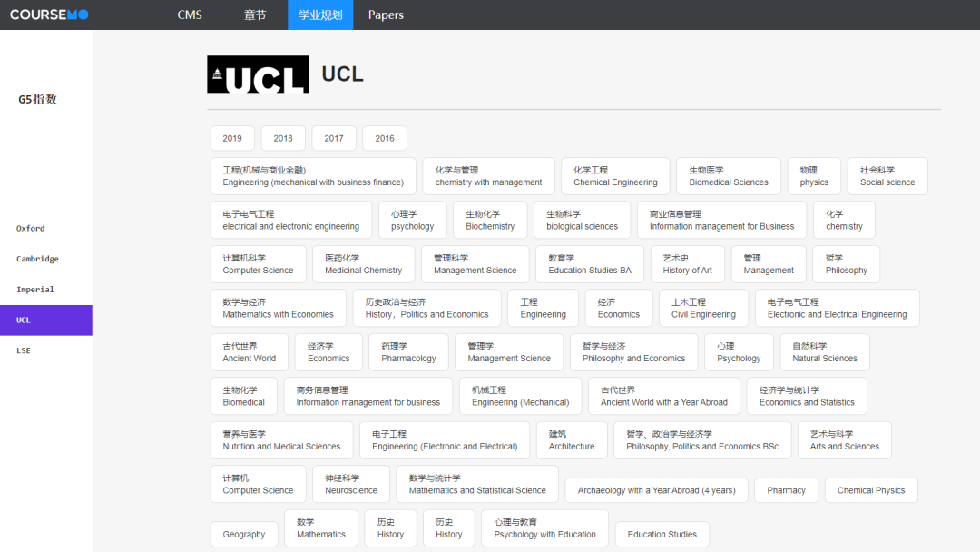Click the COURSEMO logo
Screen dimensions: 980x552
pos(49,15)
